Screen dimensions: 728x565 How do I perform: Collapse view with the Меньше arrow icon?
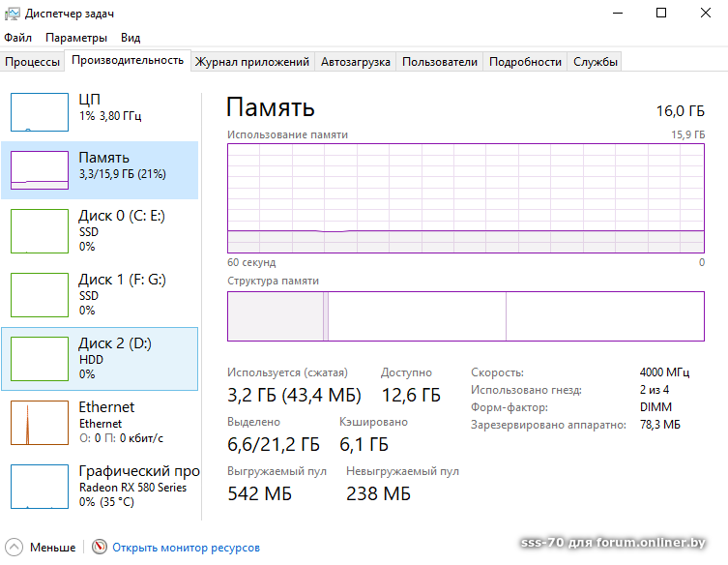pyautogui.click(x=15, y=548)
